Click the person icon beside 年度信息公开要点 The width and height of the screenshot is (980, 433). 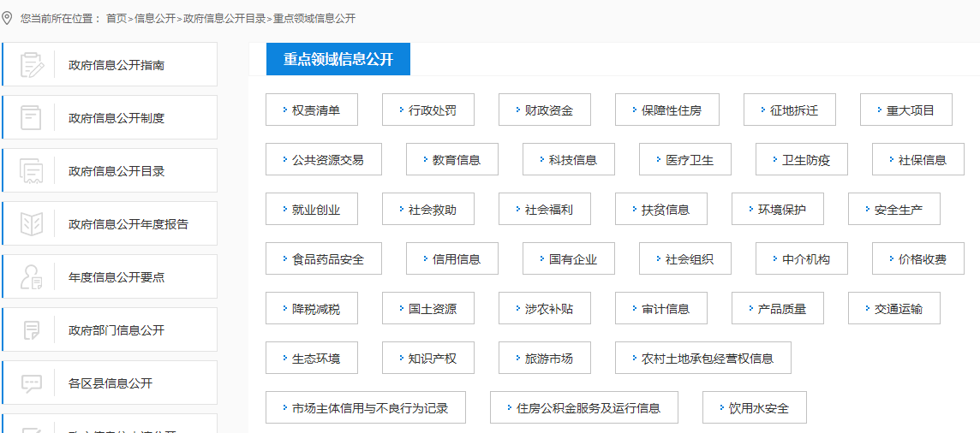click(x=32, y=277)
